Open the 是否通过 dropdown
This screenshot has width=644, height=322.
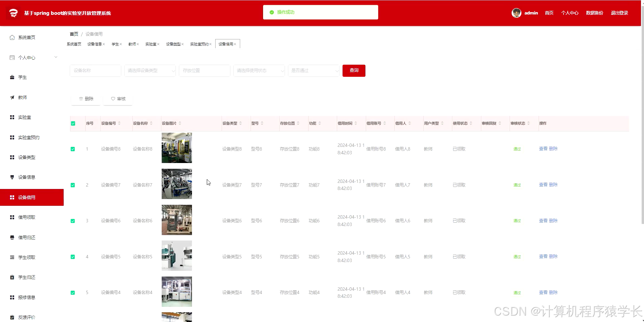(314, 71)
